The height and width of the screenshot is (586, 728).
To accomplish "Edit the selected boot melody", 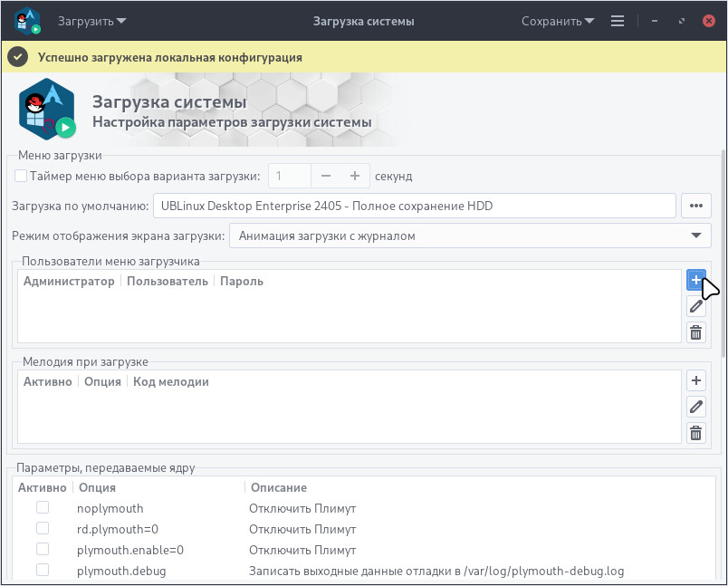I will point(696,407).
